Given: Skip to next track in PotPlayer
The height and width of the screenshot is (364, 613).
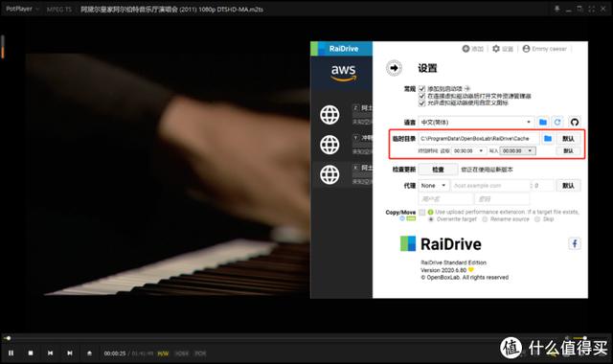Looking at the screenshot, I should [x=70, y=353].
